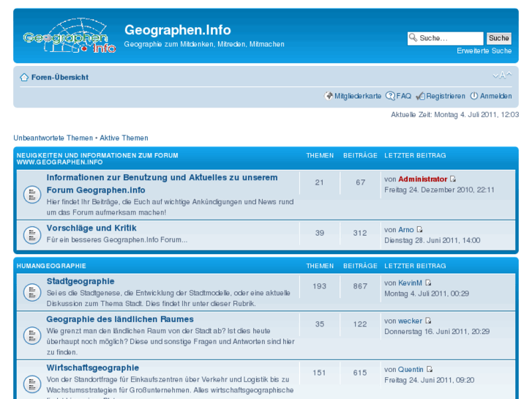Viewport: 532px width, 399px height.
Task: Open the Anmelden link
Action: [x=495, y=96]
